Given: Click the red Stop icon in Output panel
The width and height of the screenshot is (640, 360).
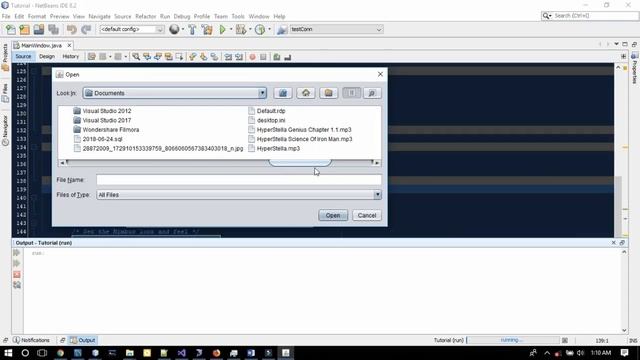Looking at the screenshot, I should [17, 274].
